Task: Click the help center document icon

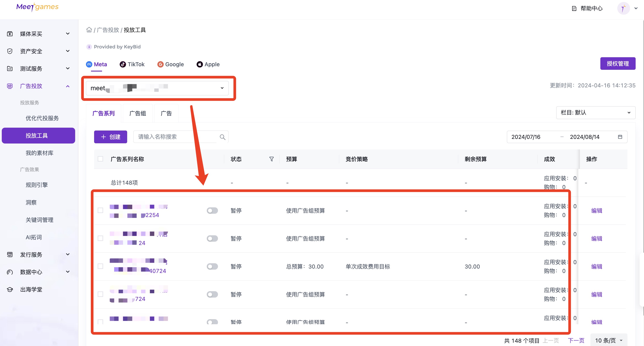Action: tap(574, 9)
